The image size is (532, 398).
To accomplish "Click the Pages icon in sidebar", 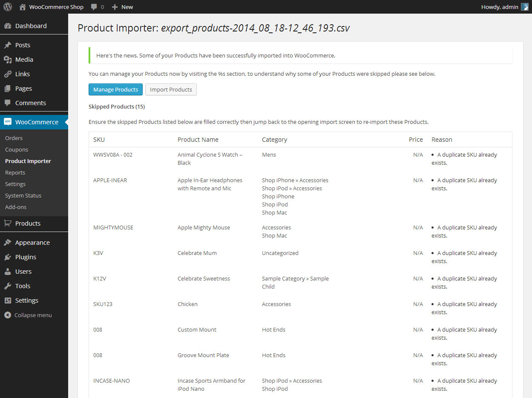I will click(8, 89).
